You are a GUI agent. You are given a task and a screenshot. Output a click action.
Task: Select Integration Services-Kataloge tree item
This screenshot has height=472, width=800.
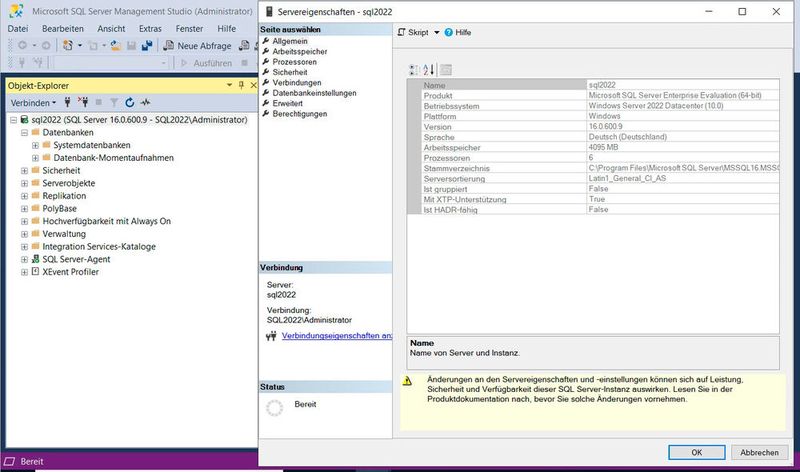[99, 246]
